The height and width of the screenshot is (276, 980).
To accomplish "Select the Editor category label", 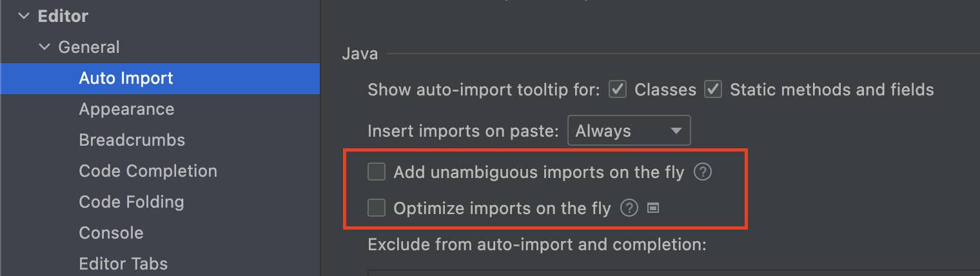I will [x=63, y=16].
